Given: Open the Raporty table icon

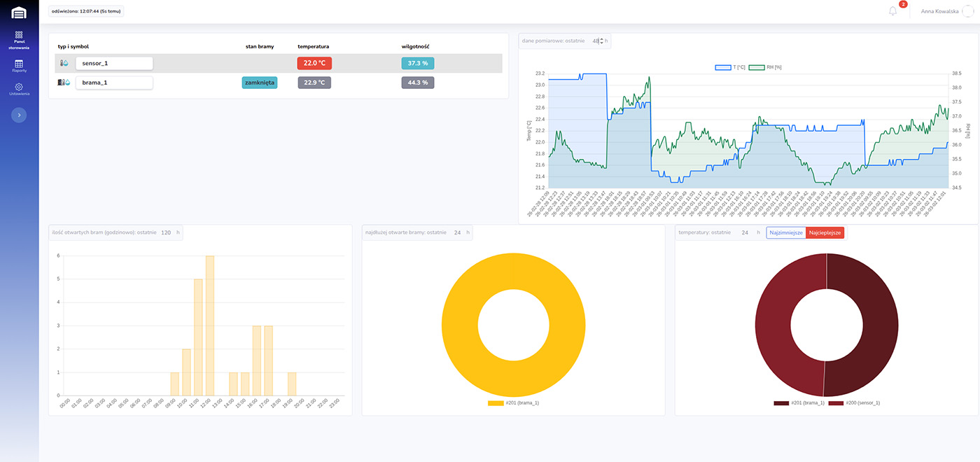Looking at the screenshot, I should pos(19,64).
